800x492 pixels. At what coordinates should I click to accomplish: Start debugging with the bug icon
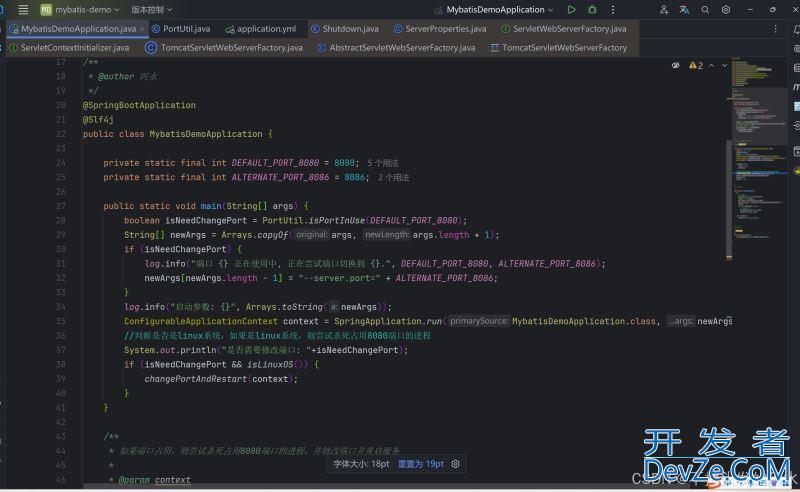pos(592,9)
